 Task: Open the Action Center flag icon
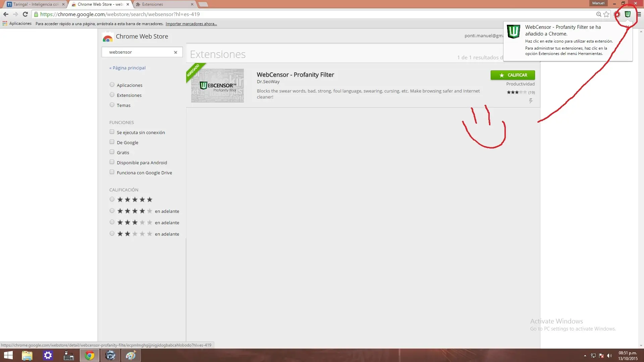[x=601, y=356]
